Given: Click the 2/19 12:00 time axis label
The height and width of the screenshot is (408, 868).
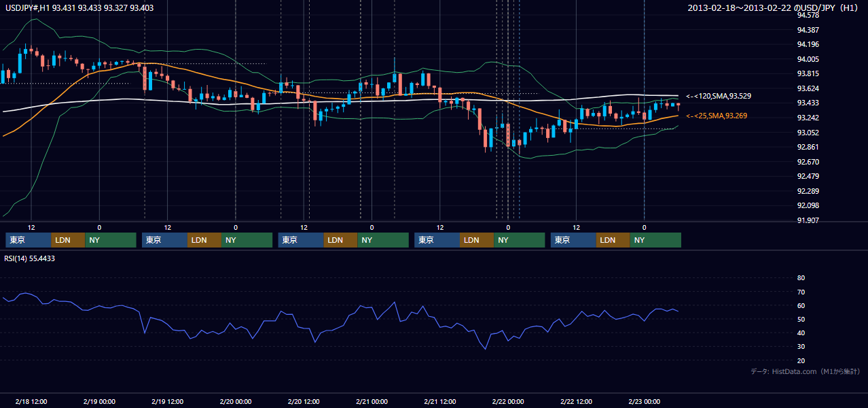Looking at the screenshot, I should coord(168,401).
